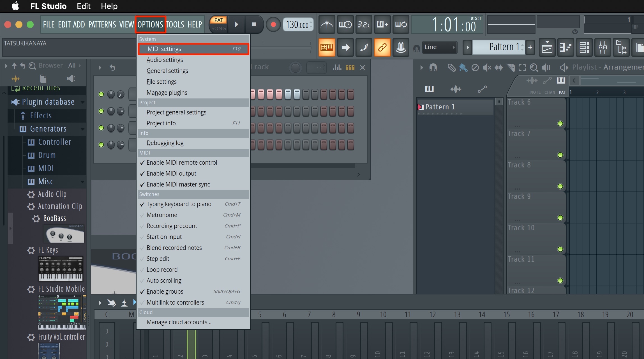Toggle the wait for input icon
The width and height of the screenshot is (644, 359).
(345, 25)
